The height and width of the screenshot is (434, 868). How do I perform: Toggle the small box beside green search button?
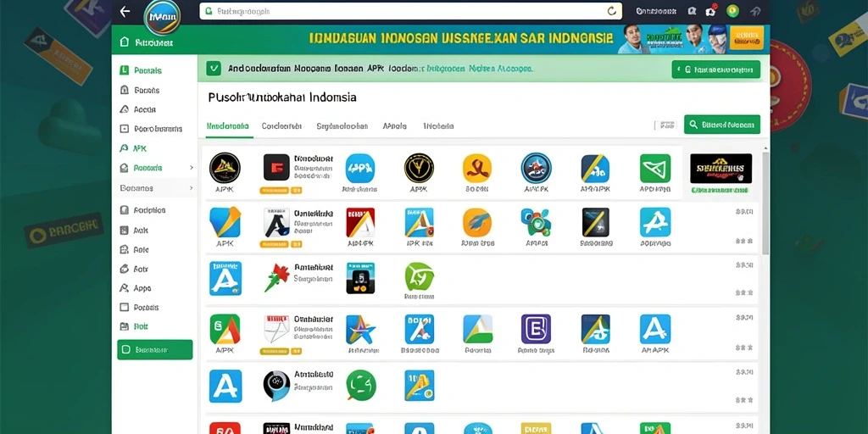[665, 125]
